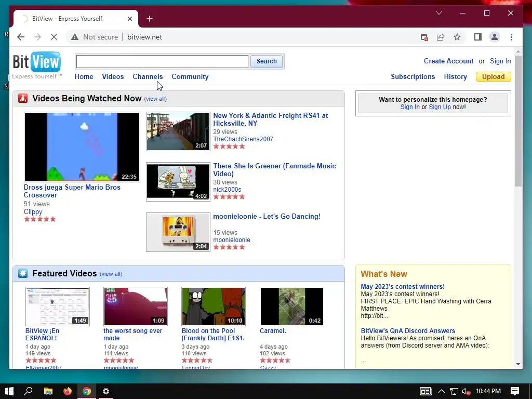
Task: Open There She Is Greener thumbnail
Action: (x=178, y=182)
